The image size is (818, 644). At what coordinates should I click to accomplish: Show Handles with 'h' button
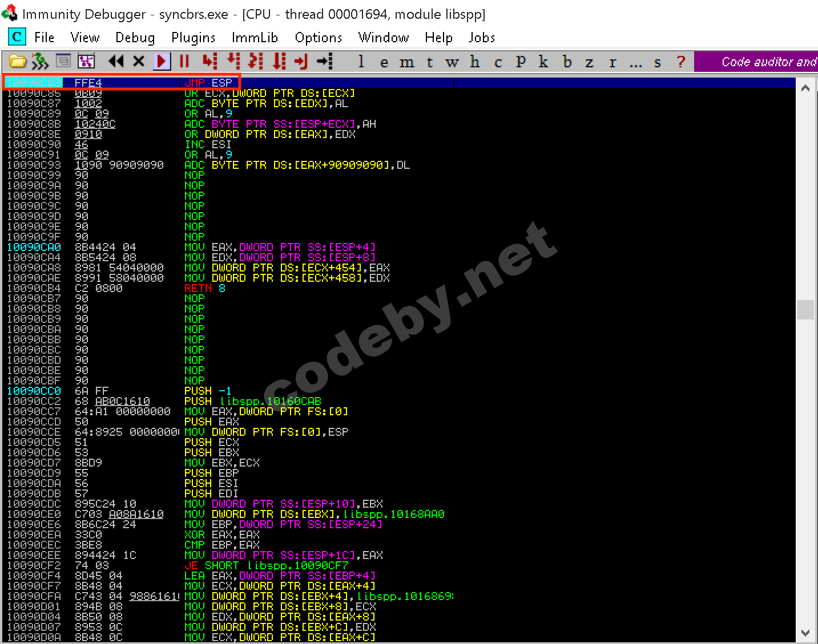point(475,62)
